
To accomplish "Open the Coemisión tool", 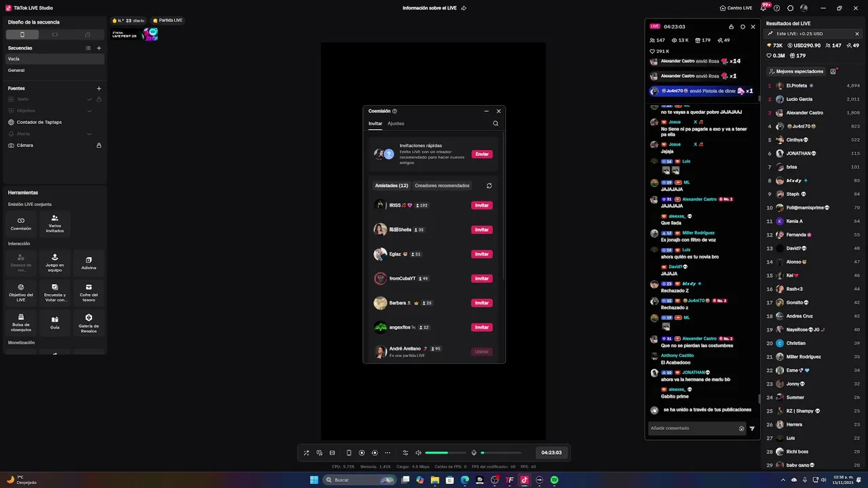I will [x=21, y=224].
